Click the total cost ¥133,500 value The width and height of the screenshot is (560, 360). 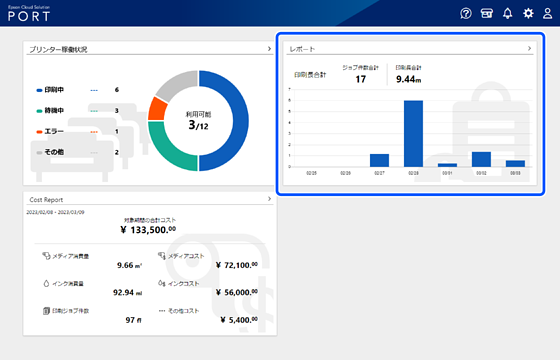(148, 229)
